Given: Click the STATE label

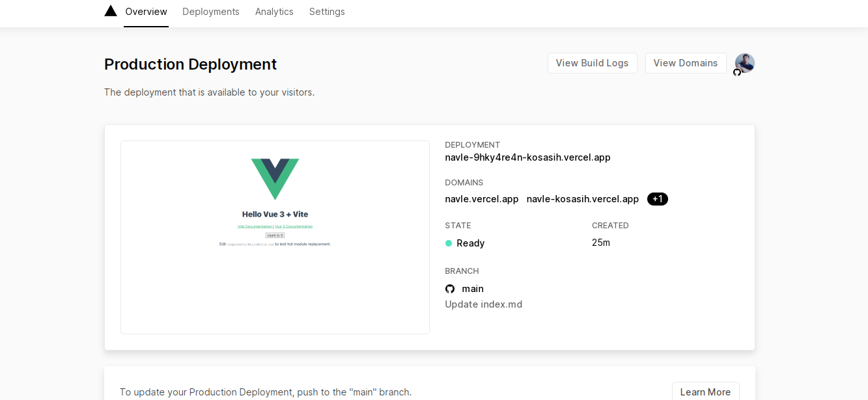Looking at the screenshot, I should pyautogui.click(x=458, y=226).
